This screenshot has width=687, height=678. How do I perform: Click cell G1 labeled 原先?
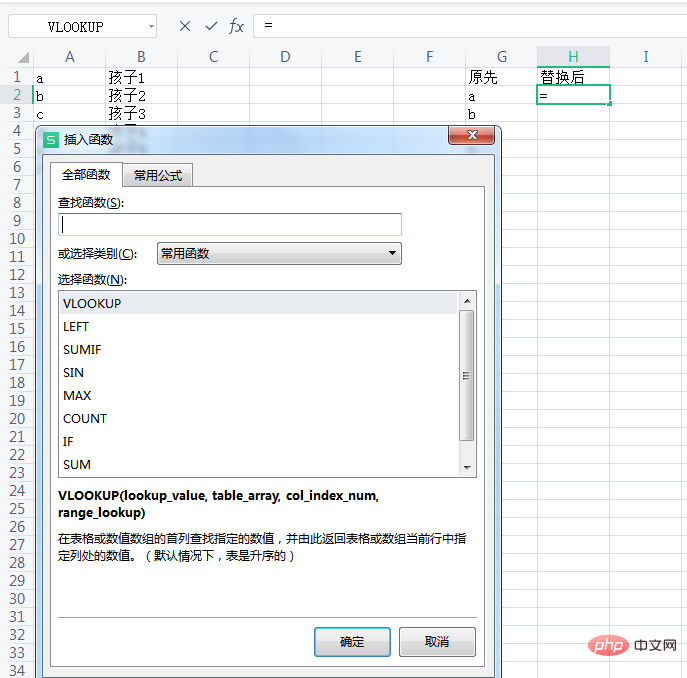click(502, 77)
